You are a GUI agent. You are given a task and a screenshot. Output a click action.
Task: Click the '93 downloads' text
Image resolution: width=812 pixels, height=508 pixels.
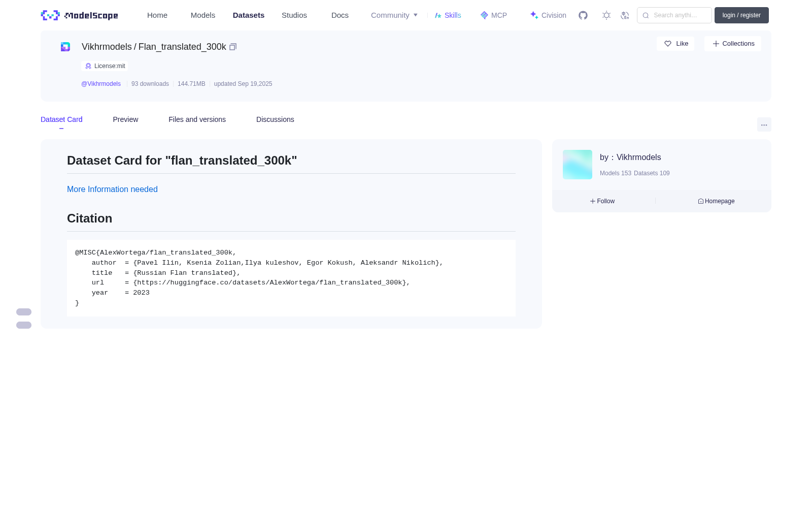(150, 84)
